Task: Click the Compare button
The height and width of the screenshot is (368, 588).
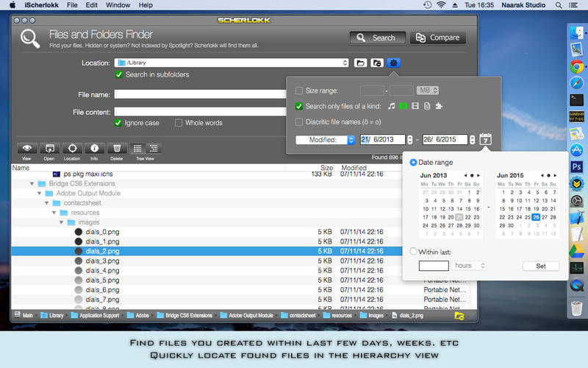Action: coord(438,38)
